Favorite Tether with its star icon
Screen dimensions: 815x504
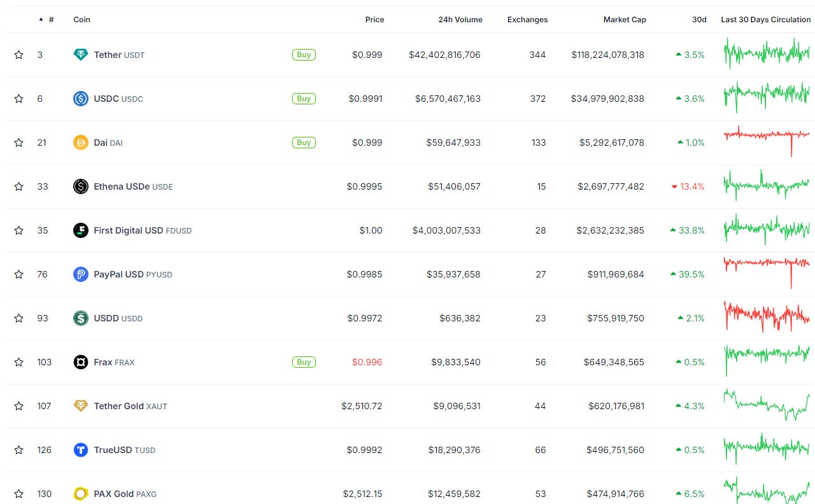coord(18,55)
